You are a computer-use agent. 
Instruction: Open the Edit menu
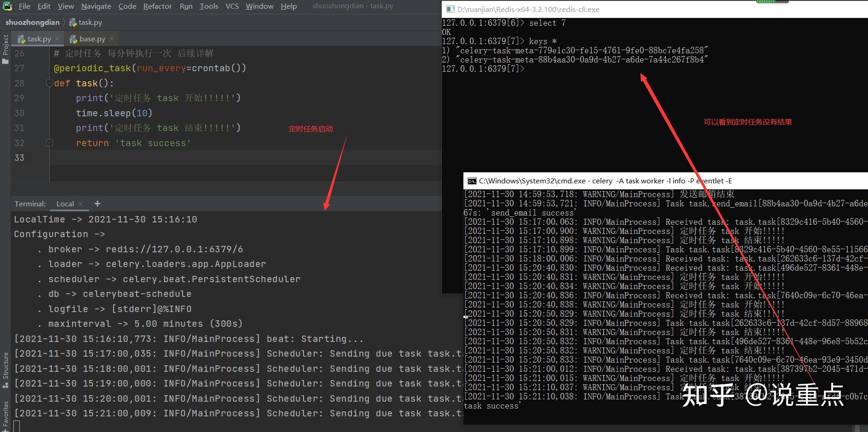pos(44,6)
